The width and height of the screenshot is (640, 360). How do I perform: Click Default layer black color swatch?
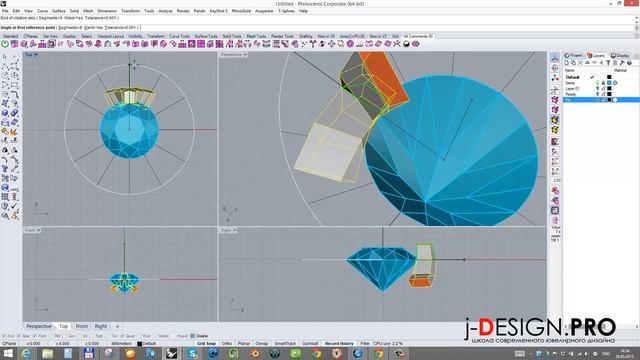(x=609, y=77)
